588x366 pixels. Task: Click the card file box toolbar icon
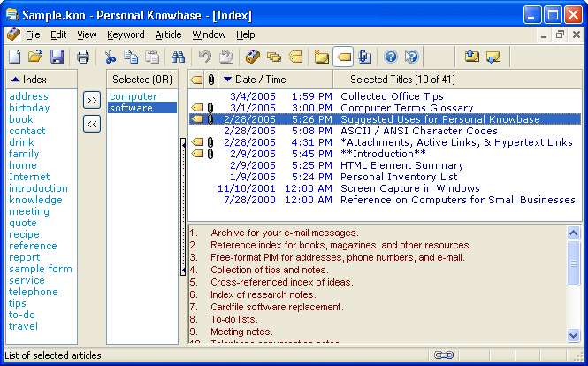(x=253, y=57)
